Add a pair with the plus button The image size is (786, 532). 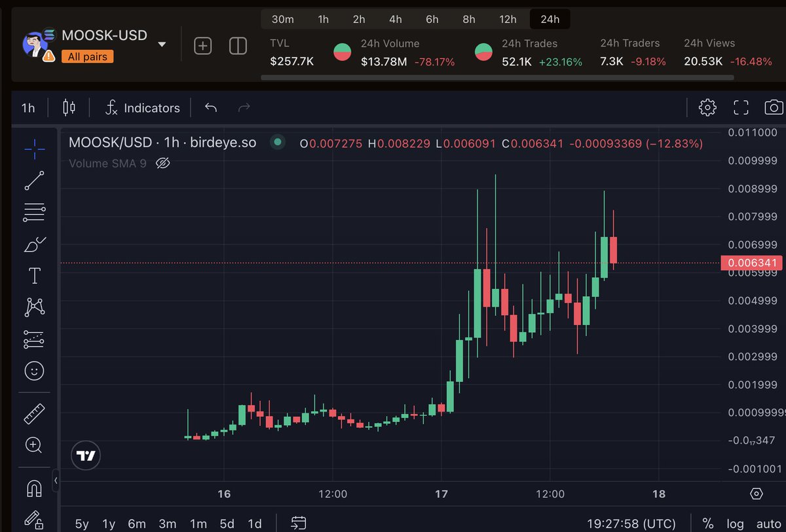point(203,46)
